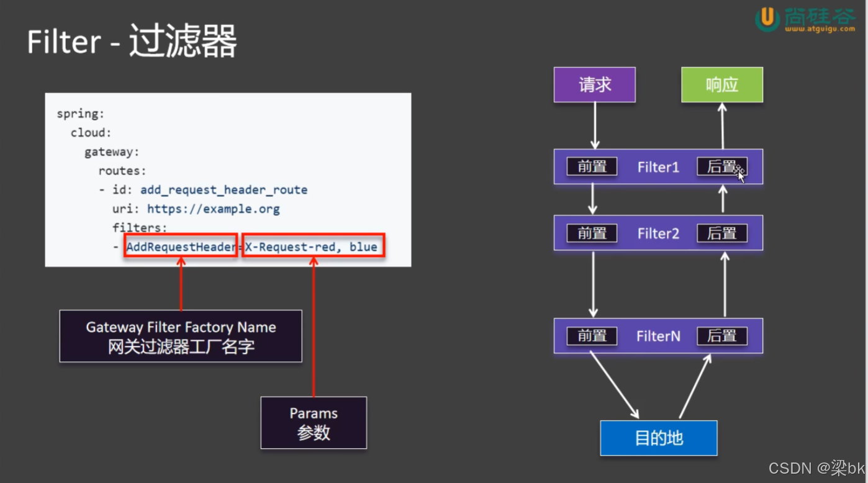Click the "前置" box in the Filter1 row

592,166
